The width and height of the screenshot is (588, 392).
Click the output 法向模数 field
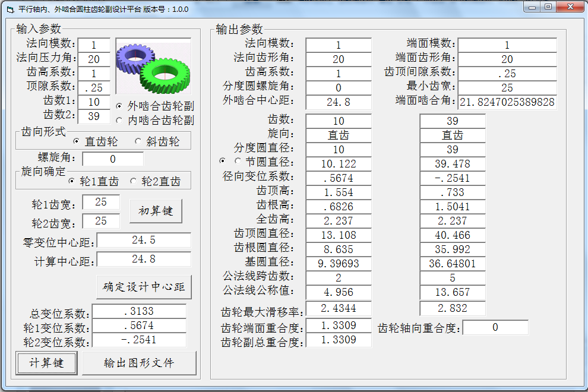click(339, 45)
